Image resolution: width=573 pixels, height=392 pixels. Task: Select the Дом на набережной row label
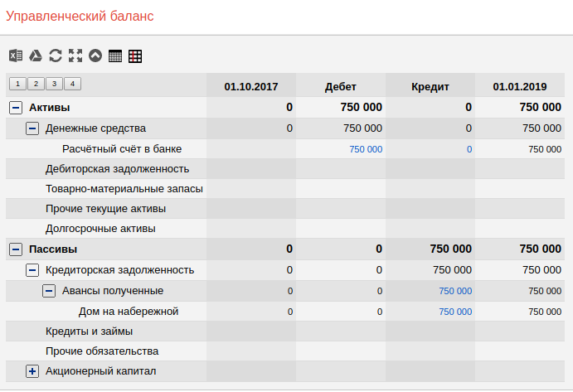[129, 312]
